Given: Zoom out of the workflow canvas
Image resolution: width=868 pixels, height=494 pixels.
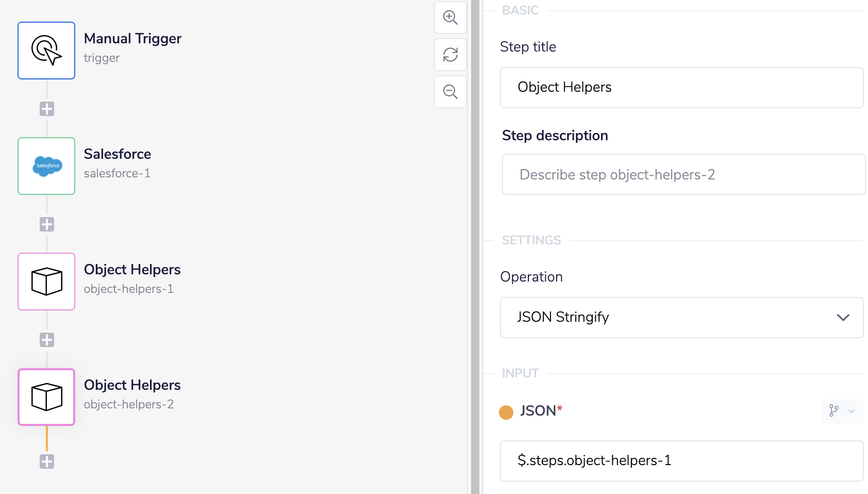Looking at the screenshot, I should (450, 91).
